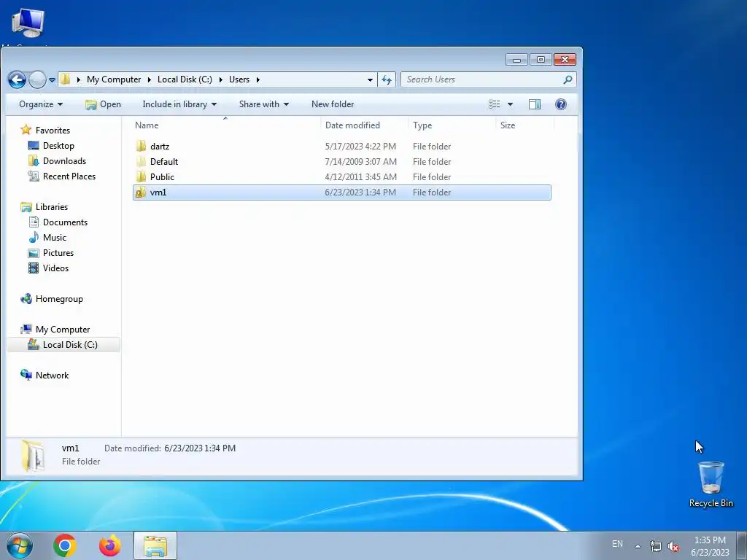
Task: Open the Organize menu
Action: click(41, 104)
